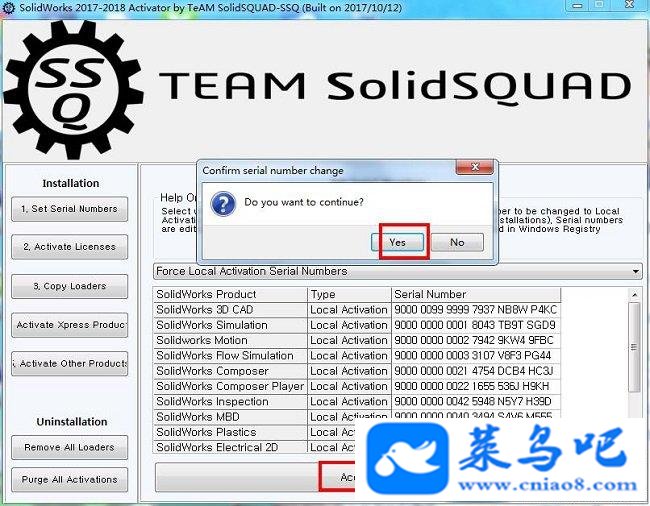Click Local Activation type for SolidWorks Inspection
Viewport: 650px width, 506px height.
point(349,402)
